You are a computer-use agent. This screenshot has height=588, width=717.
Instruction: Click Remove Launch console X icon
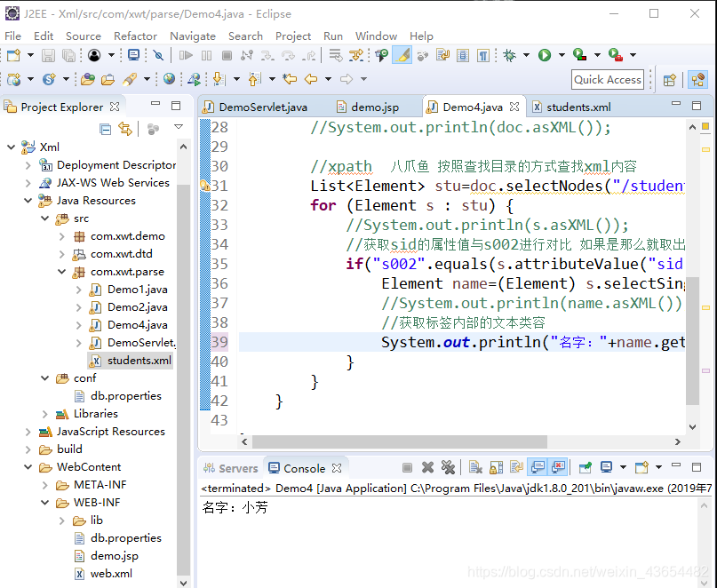pyautogui.click(x=427, y=467)
